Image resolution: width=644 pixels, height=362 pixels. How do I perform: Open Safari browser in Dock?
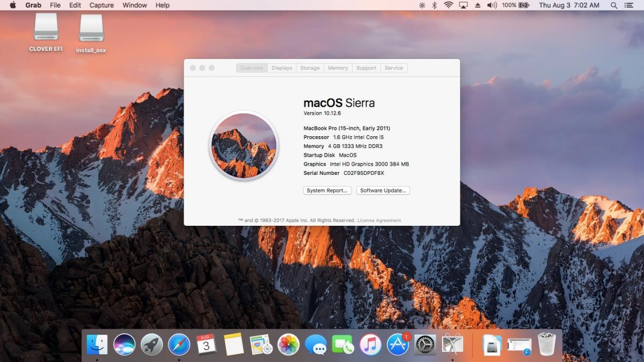pyautogui.click(x=179, y=344)
